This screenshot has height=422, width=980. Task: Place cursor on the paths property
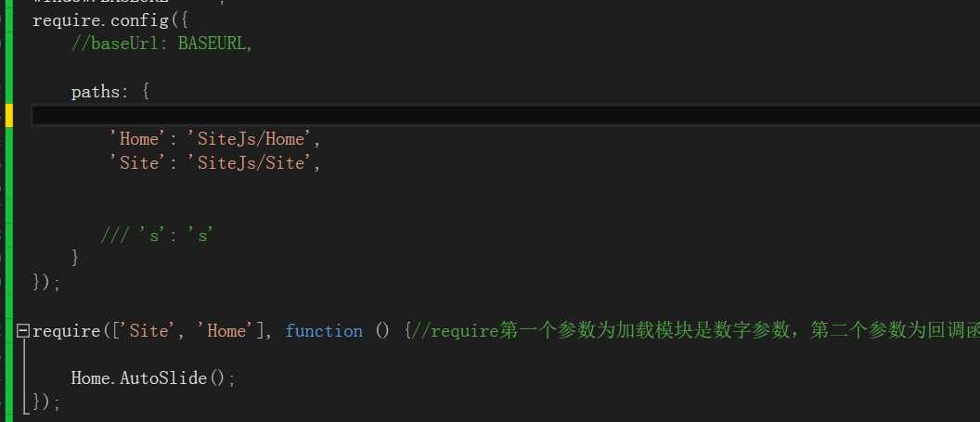[x=95, y=93]
